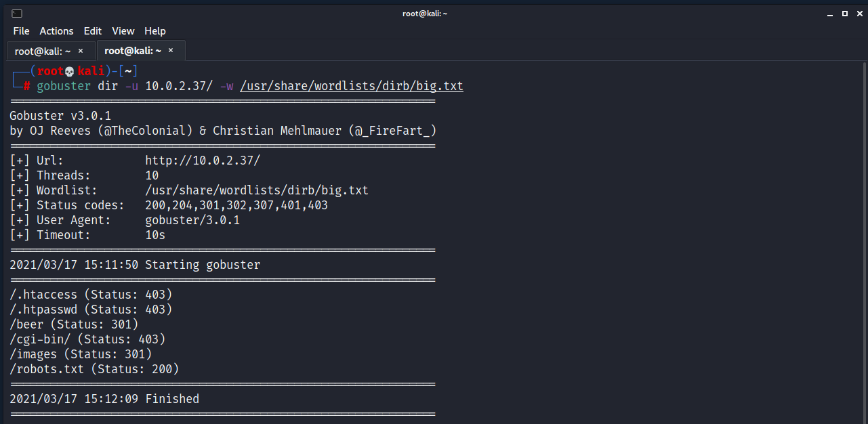Close the terminal window

point(859,14)
